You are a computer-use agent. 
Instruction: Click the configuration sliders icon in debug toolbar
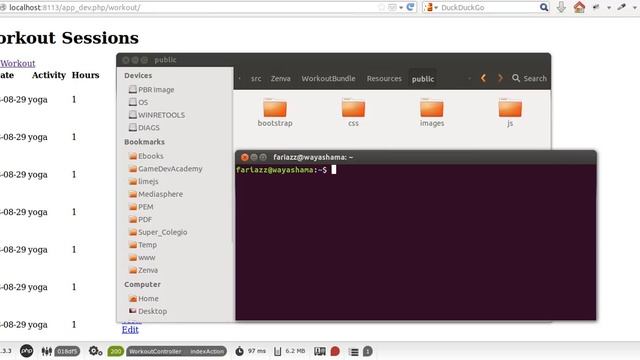(47, 351)
